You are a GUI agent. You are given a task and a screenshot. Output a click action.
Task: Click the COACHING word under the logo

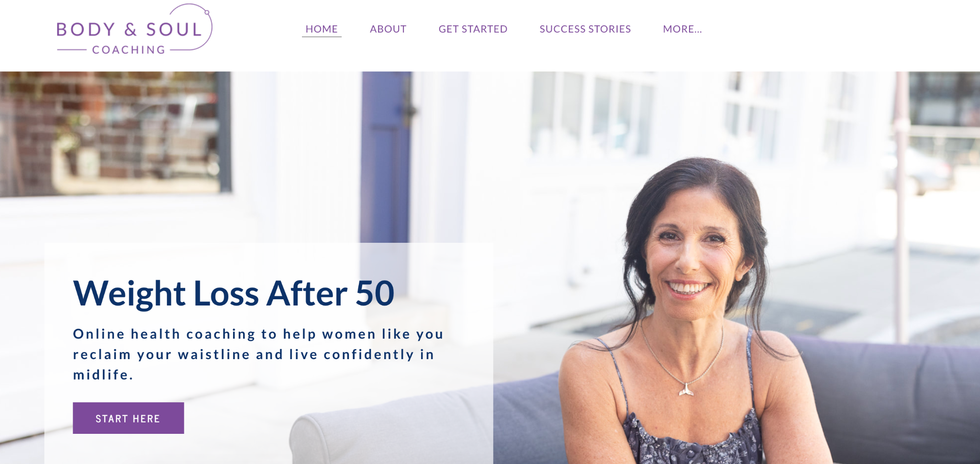(x=129, y=50)
